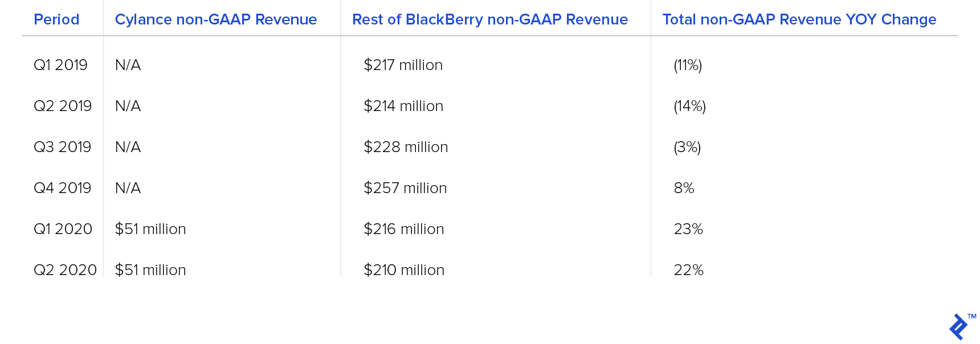Viewport: 980px width, 344px height.
Task: Click the $217 million revenue cell
Action: (x=403, y=65)
